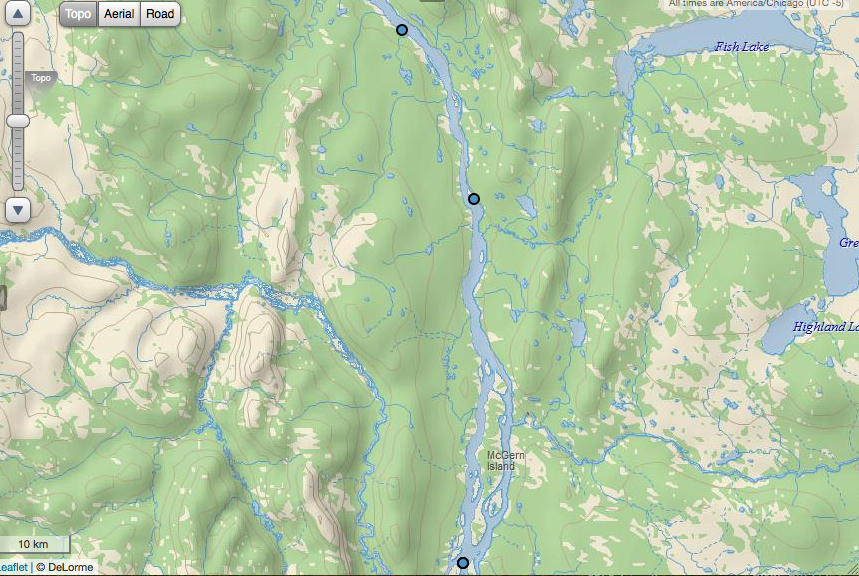
Task: Open the Leaflet attribution link
Action: [14, 567]
